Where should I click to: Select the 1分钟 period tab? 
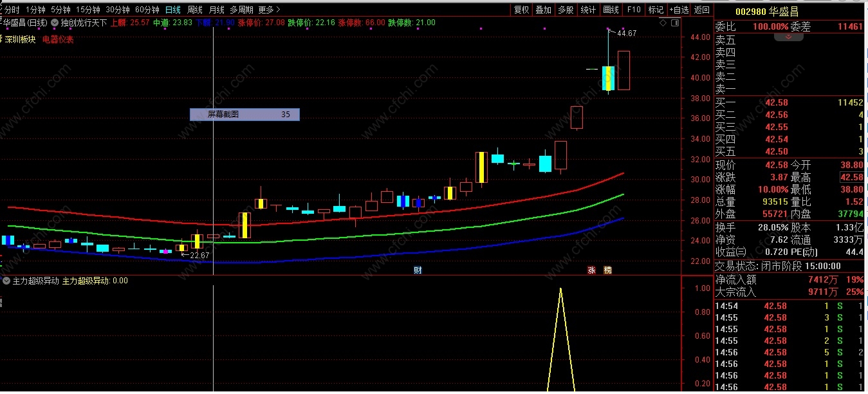pos(35,10)
